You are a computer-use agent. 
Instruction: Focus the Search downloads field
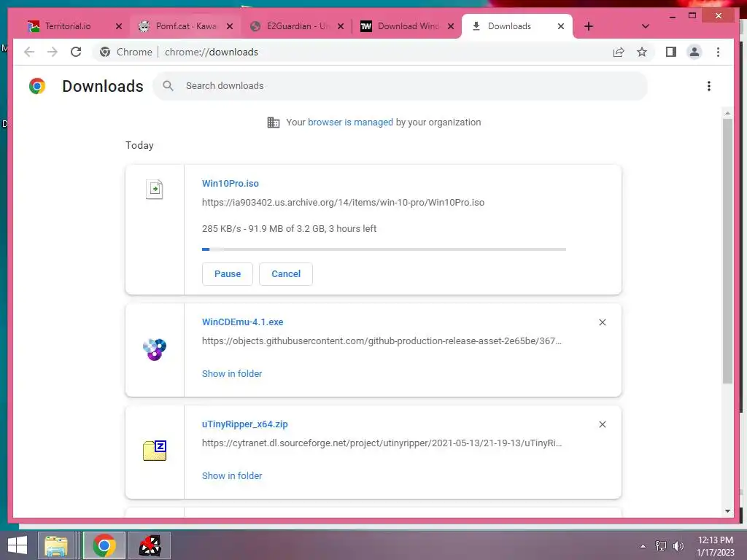(x=400, y=86)
